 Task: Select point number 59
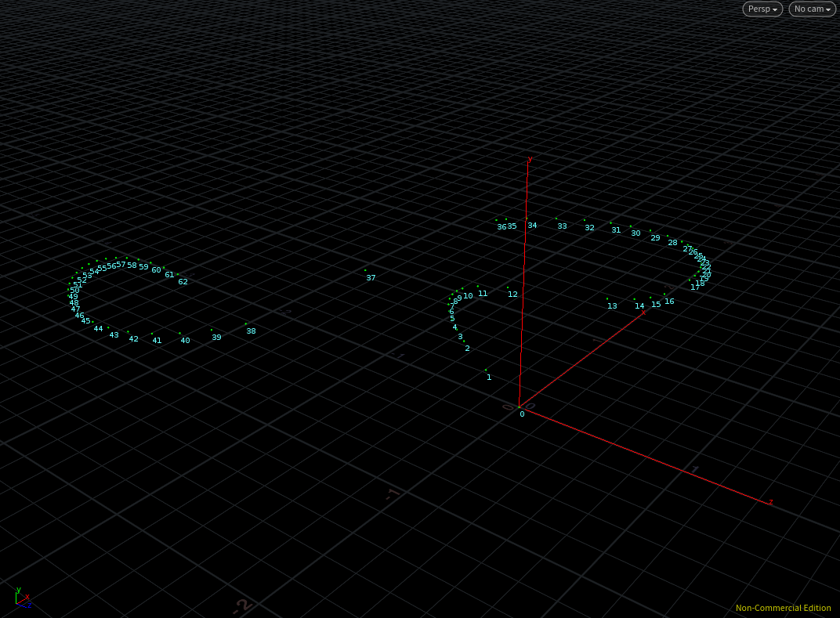143,266
